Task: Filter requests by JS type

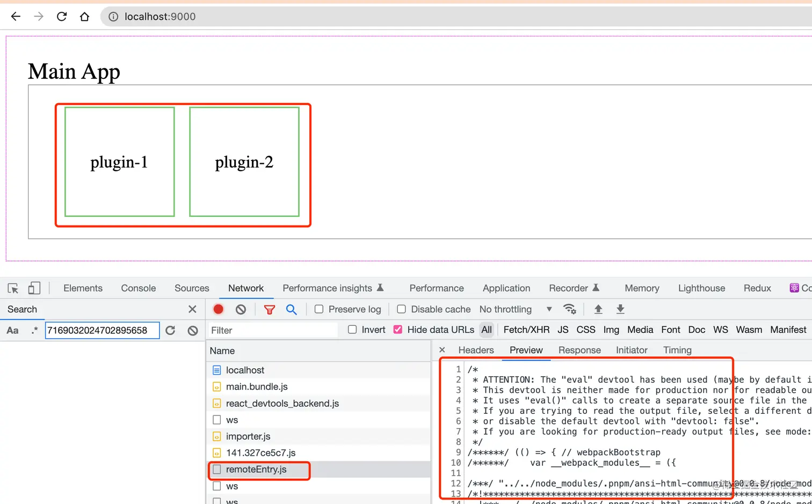Action: [x=563, y=330]
